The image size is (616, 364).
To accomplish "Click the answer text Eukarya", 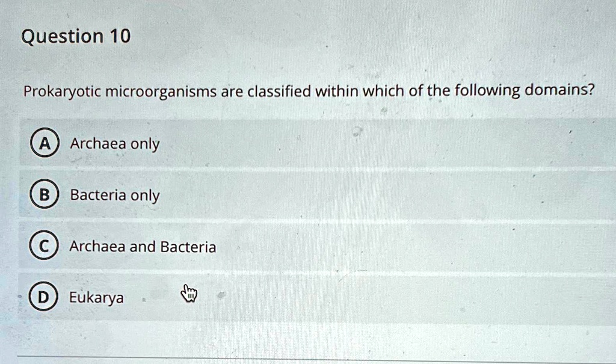I will click(96, 297).
